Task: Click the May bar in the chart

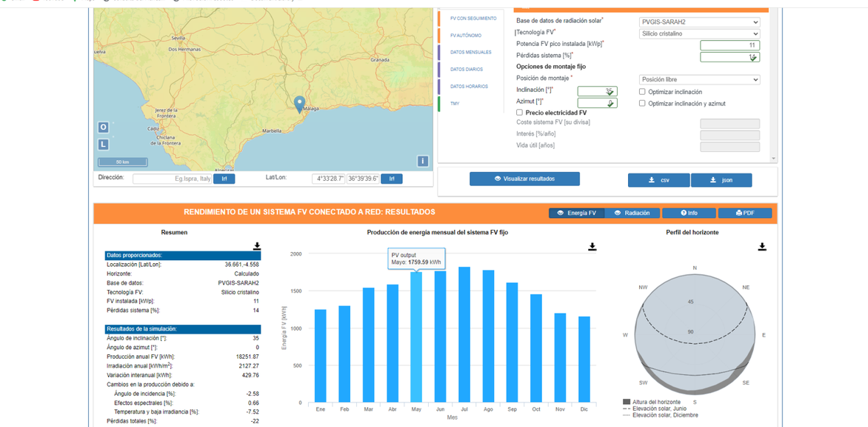Action: [416, 337]
